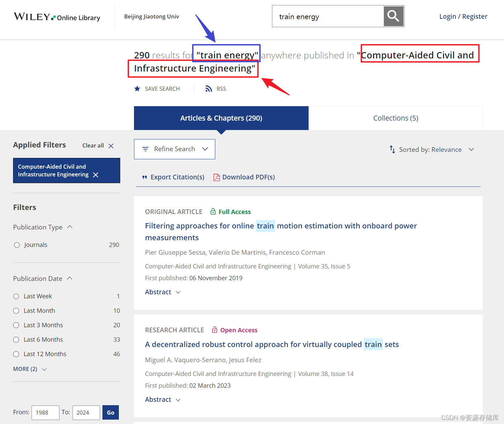504x424 pixels.
Task: Click Volume 35, Issue 5 link
Action: pyautogui.click(x=324, y=266)
